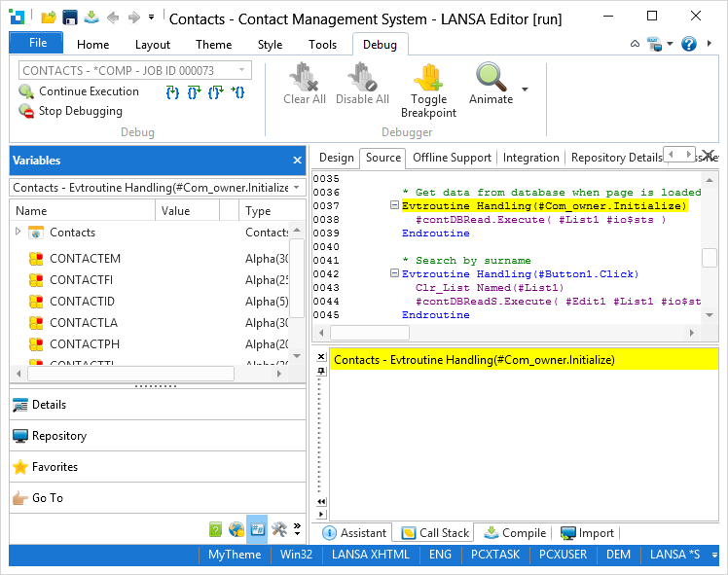
Task: Close the Variables panel
Action: coord(297,161)
